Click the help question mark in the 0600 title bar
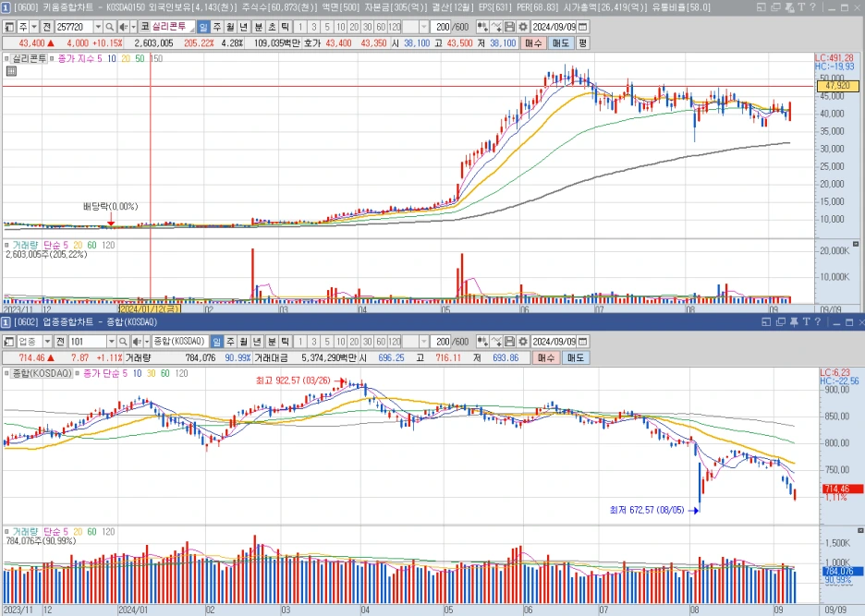Image resolution: width=865 pixels, height=616 pixels. pyautogui.click(x=812, y=7)
